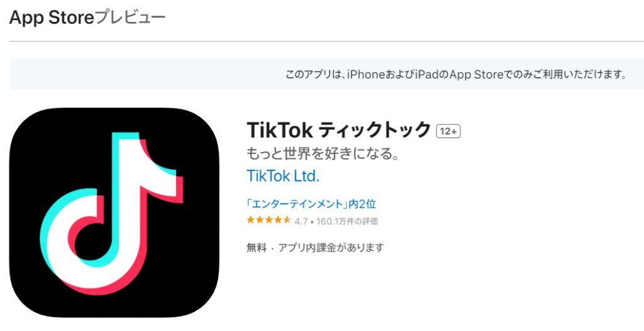Screen dimensions: 644x331
Task: Click App Store text inside the banner
Action: coord(477,75)
